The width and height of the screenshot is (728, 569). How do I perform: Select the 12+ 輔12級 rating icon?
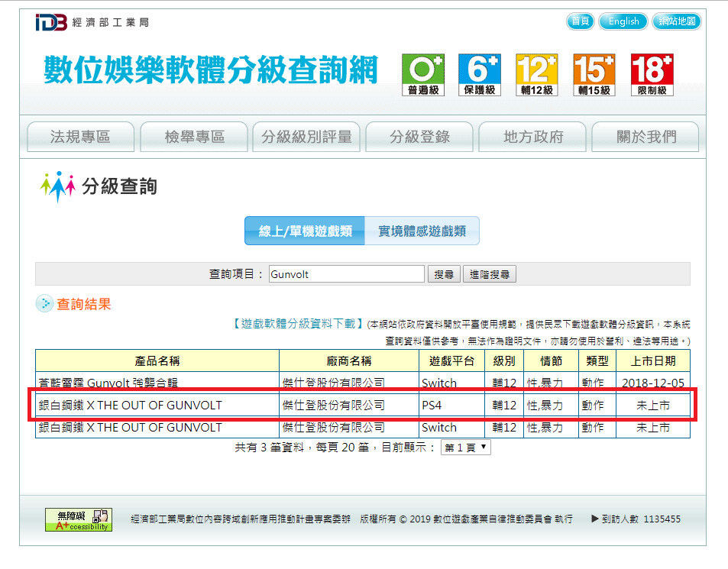point(537,75)
